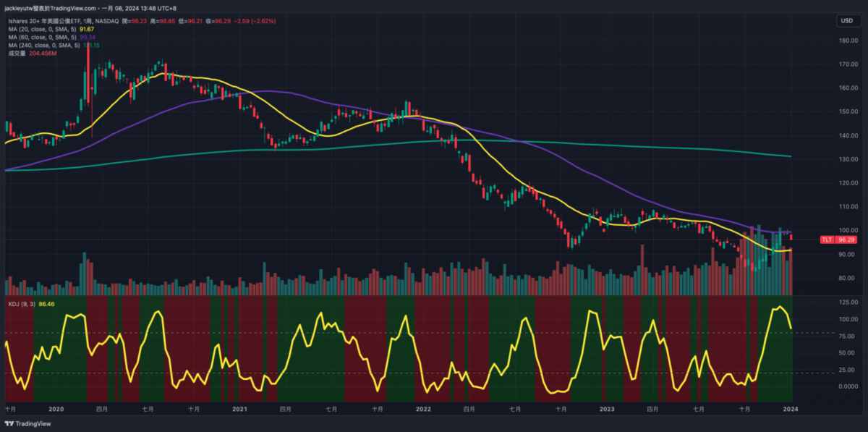The width and height of the screenshot is (868, 432).
Task: Click 125.00 on the KDJ scale
Action: click(x=848, y=302)
